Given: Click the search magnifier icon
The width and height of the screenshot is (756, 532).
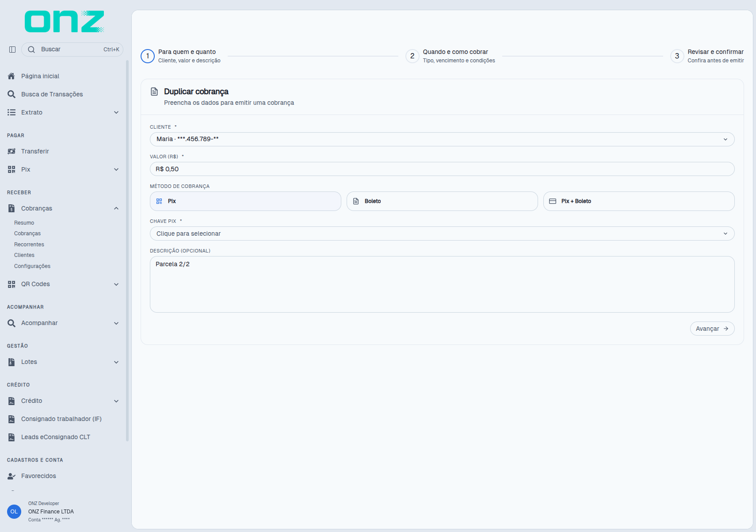Looking at the screenshot, I should click(31, 50).
